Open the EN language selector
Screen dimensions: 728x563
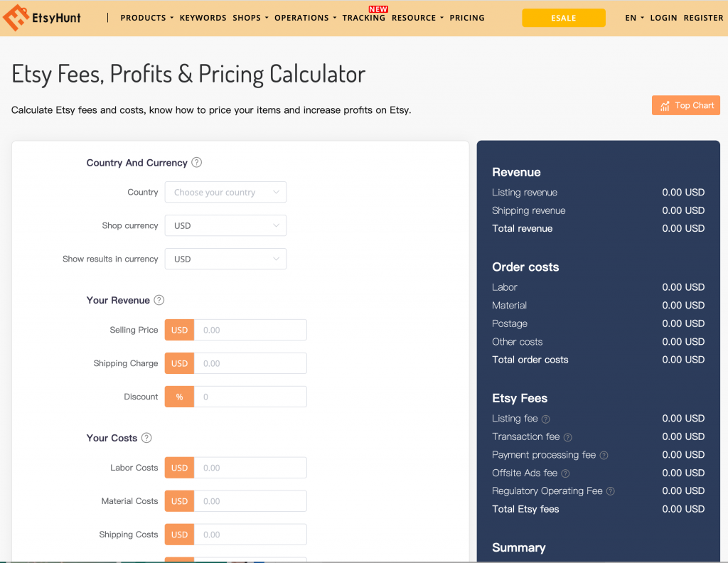point(634,18)
